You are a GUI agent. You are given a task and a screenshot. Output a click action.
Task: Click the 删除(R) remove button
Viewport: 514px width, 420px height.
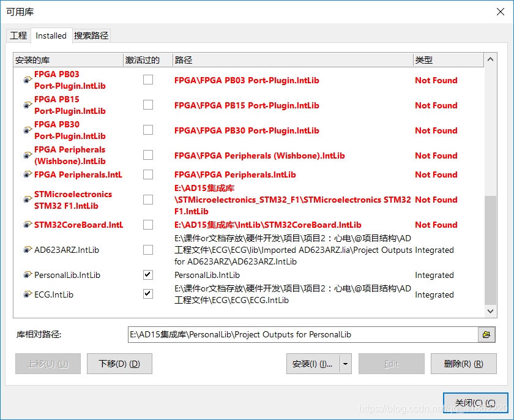pyautogui.click(x=464, y=364)
